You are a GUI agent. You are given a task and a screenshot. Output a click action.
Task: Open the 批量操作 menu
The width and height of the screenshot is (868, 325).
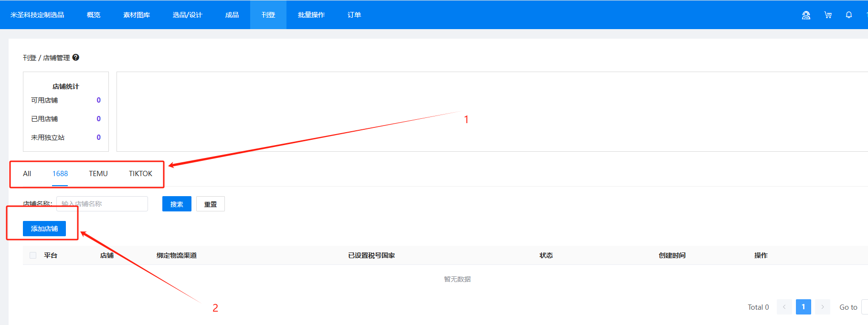tap(311, 15)
